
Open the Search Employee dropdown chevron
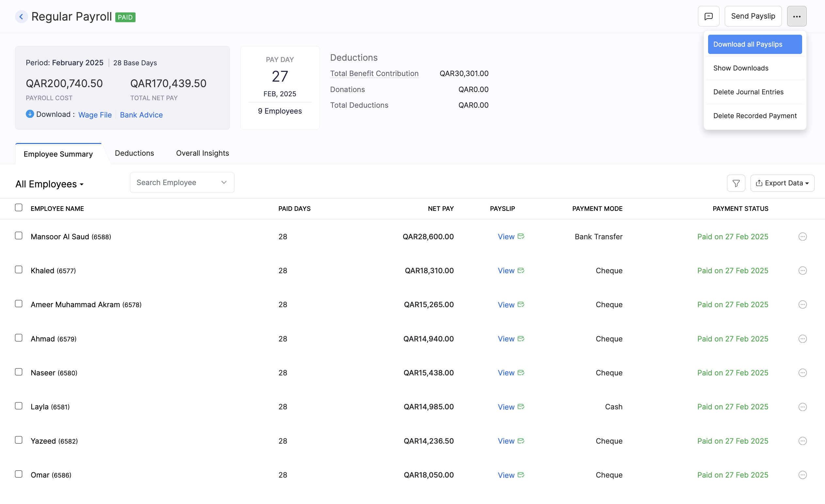tap(224, 182)
